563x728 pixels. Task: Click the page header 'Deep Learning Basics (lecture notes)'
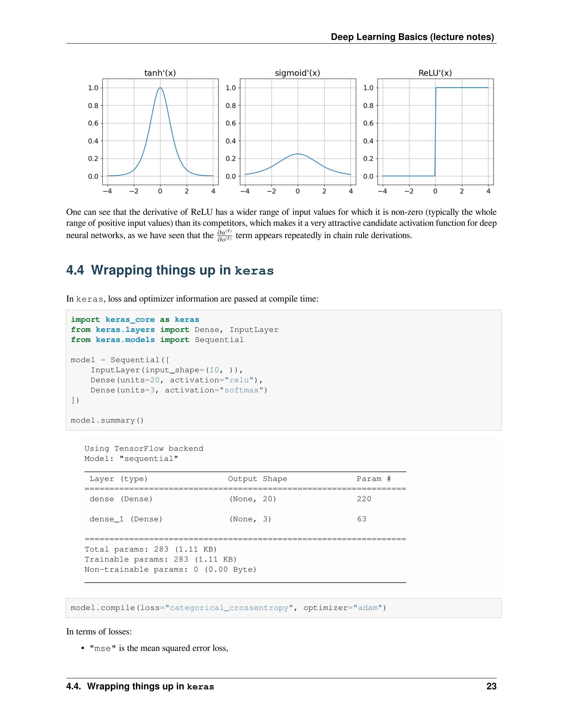coord(412,37)
